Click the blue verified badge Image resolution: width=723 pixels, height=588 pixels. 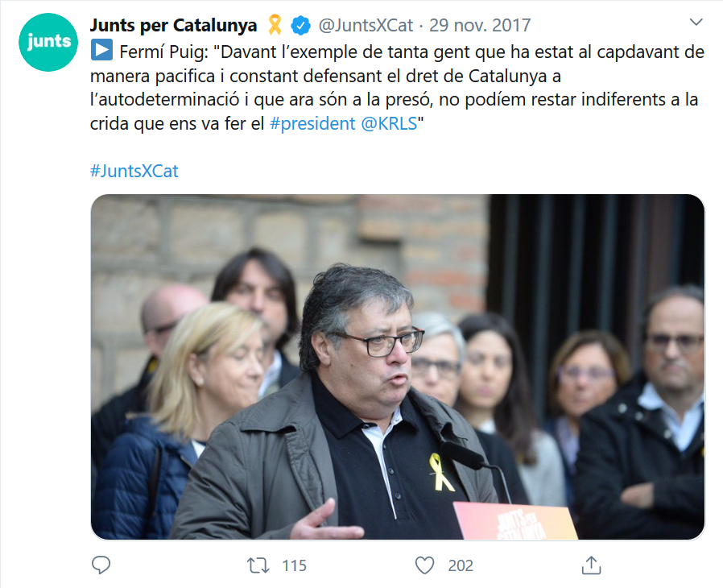click(x=300, y=25)
